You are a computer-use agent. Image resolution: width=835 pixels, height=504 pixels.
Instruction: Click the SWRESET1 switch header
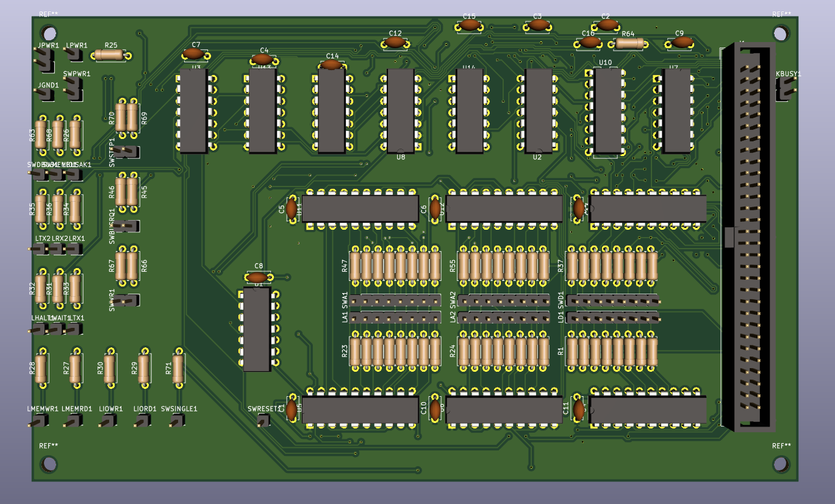point(263,420)
